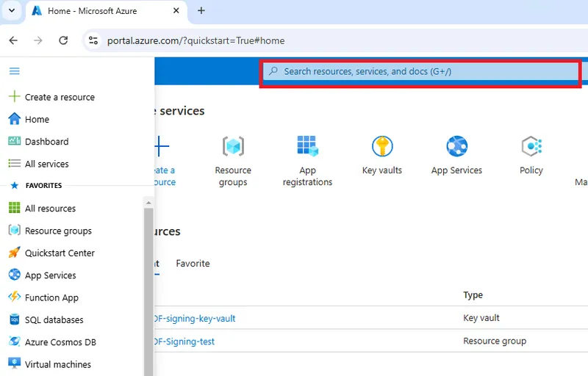Click the All resources grid icon

pyautogui.click(x=14, y=208)
